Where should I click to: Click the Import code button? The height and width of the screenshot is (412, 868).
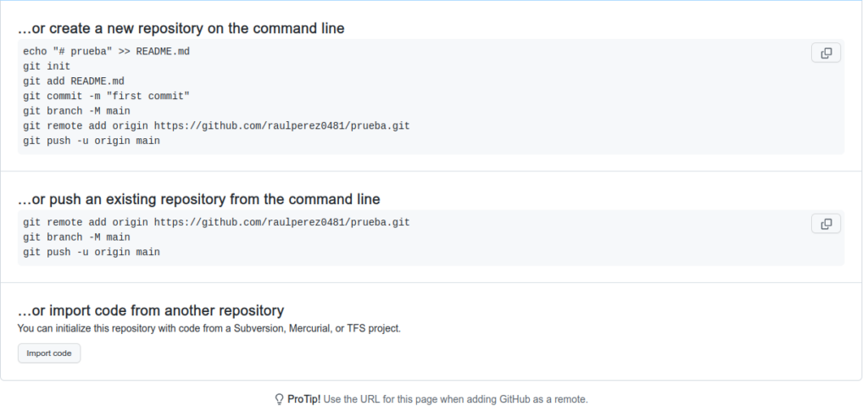pos(49,354)
